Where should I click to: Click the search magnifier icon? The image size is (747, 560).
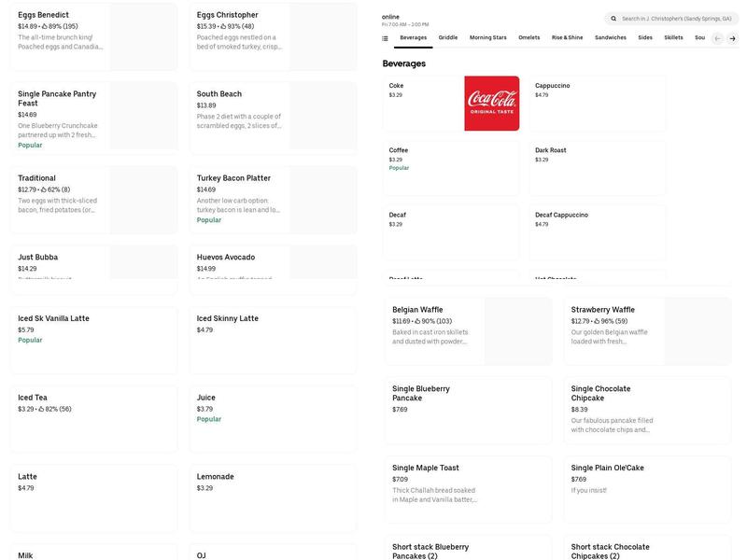(x=613, y=19)
